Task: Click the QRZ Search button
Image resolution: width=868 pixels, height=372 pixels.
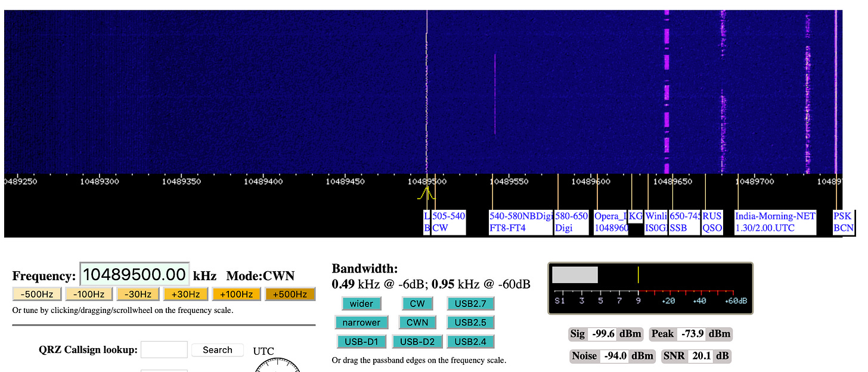Action: pos(217,350)
